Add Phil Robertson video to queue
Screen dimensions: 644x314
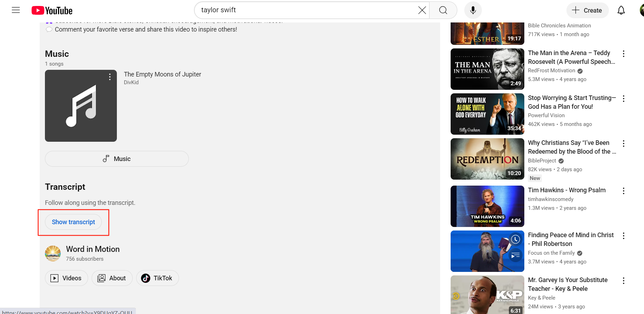(515, 255)
